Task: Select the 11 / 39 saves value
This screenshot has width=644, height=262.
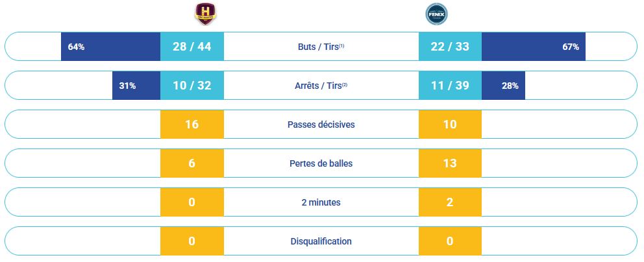Action: (450, 86)
